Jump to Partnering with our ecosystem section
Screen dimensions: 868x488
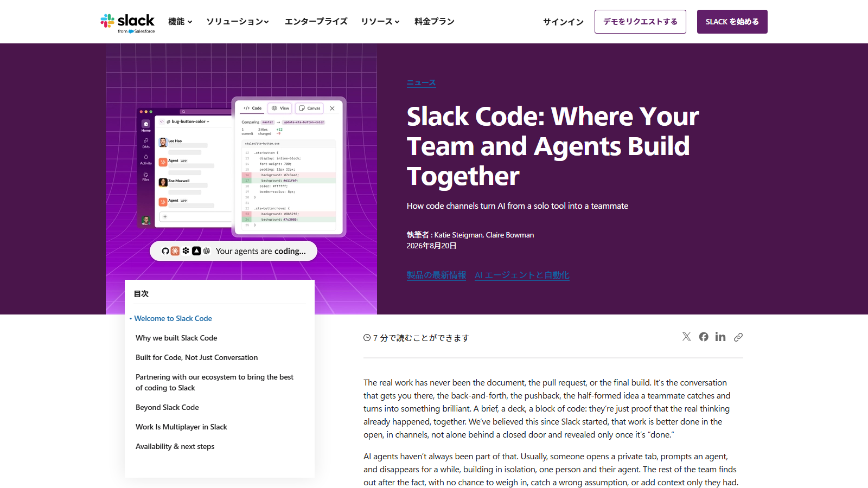pos(215,382)
